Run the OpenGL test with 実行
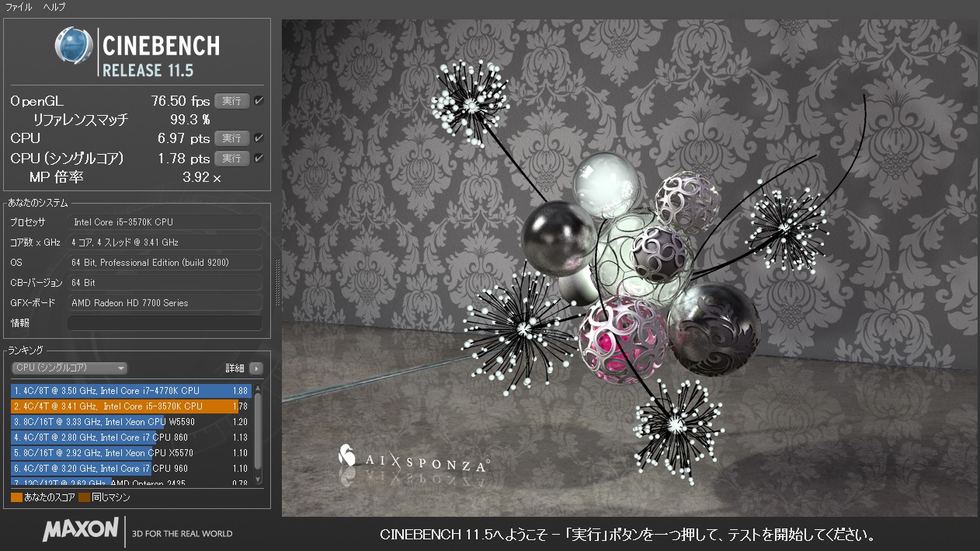Viewport: 980px width, 551px height. (x=231, y=101)
